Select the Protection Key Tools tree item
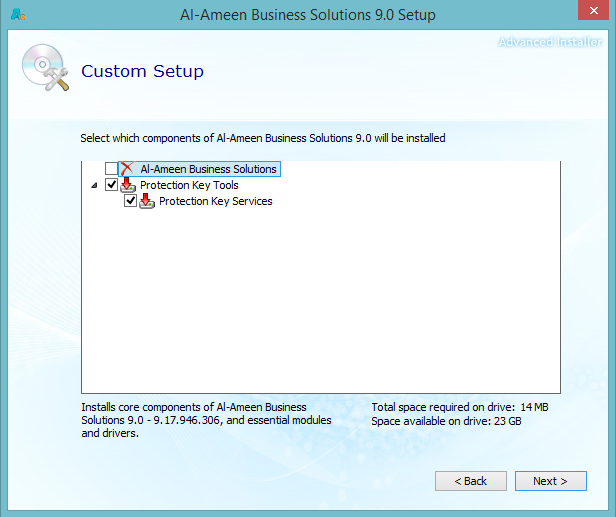Viewport: 616px width, 517px height. click(x=189, y=185)
